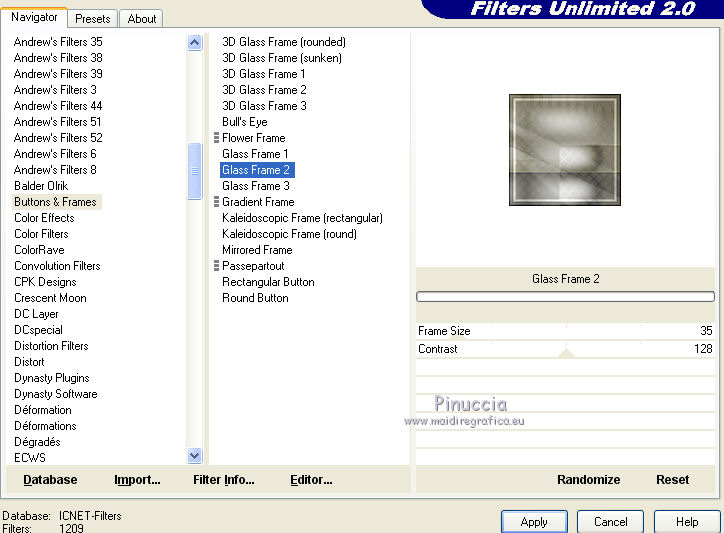Choose 3D Glass Frame (sunken) filter

(282, 58)
